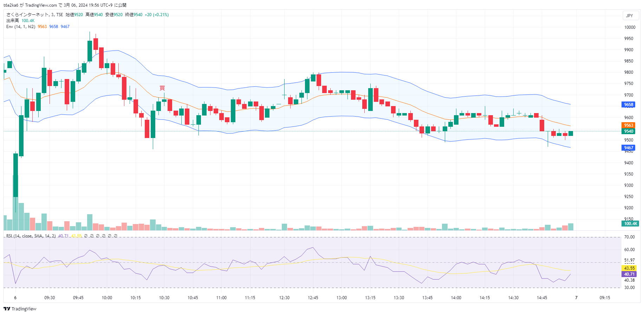This screenshot has height=315, width=644.
Task: Click the 10000 level on price axis
Action: point(630,27)
